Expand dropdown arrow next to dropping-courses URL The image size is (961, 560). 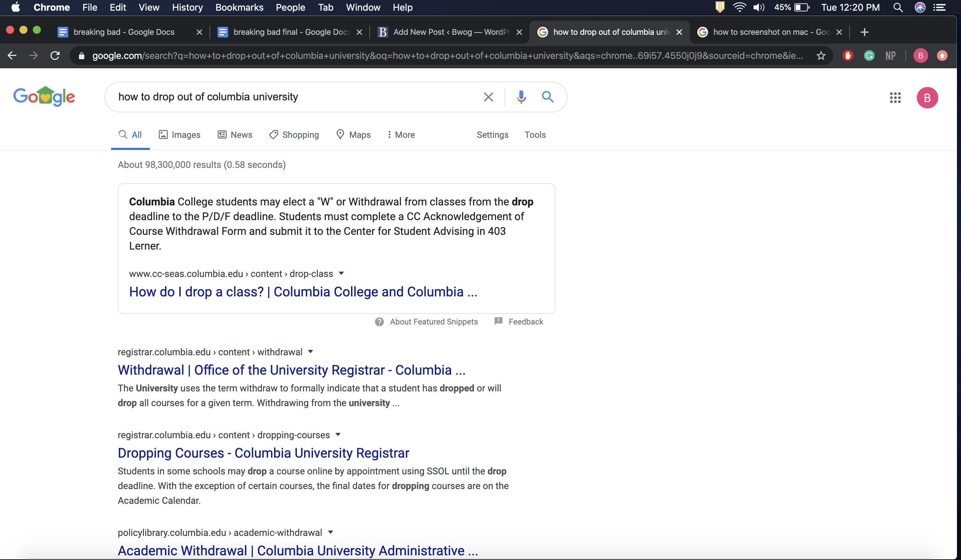(x=338, y=435)
